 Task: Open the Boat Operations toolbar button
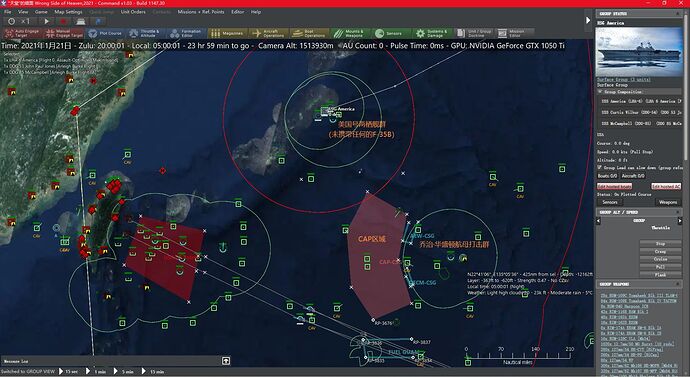309,33
